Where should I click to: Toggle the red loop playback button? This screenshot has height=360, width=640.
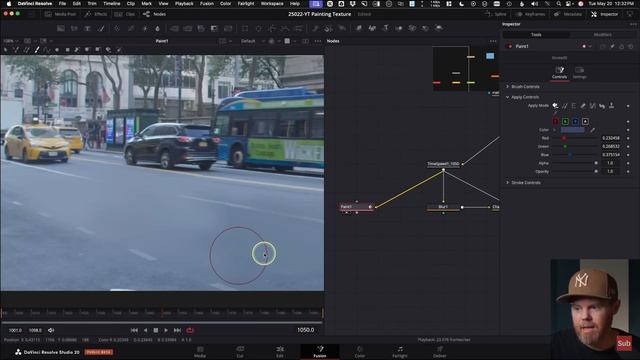(190, 330)
